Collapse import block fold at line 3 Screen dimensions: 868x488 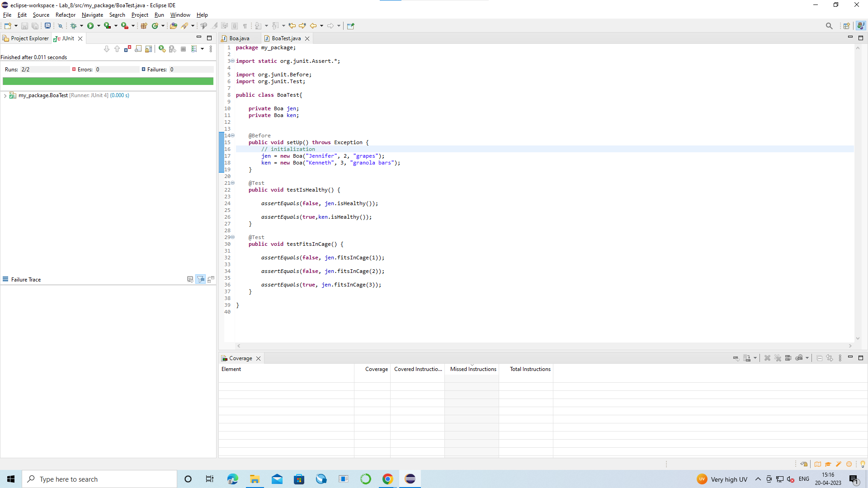tap(233, 61)
